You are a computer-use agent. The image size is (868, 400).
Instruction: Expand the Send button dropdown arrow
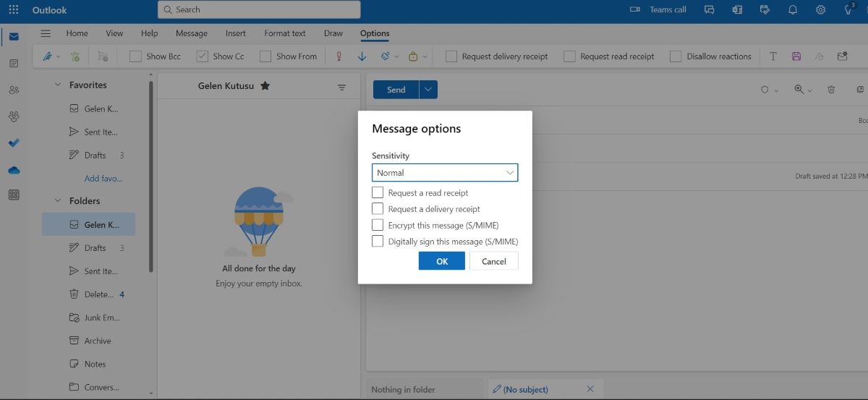(428, 90)
